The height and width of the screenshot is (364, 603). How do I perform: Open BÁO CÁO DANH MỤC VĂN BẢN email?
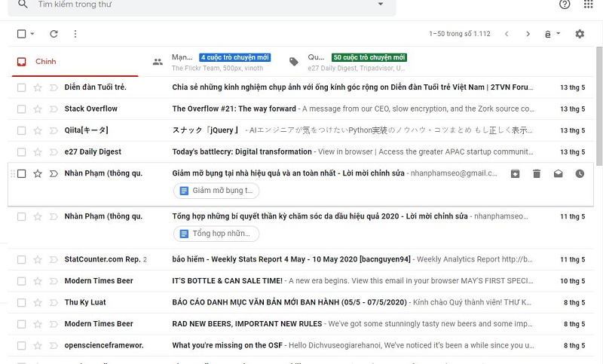tap(301, 303)
